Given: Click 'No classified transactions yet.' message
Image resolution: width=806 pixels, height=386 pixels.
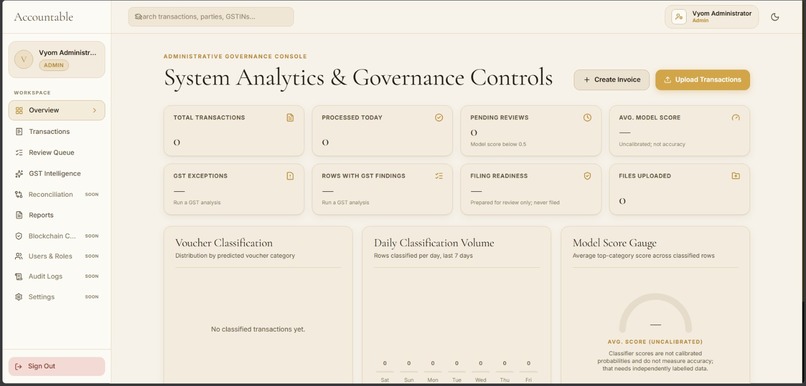Looking at the screenshot, I should coord(258,329).
